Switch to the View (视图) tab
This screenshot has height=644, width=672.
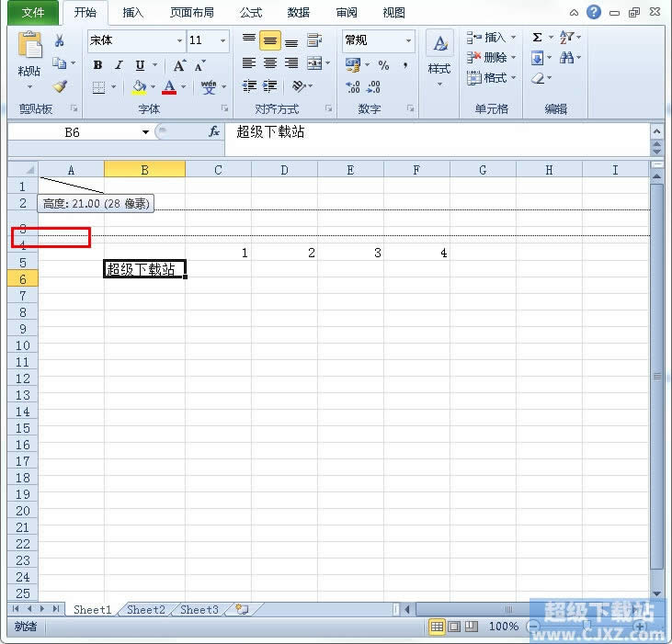pos(393,13)
